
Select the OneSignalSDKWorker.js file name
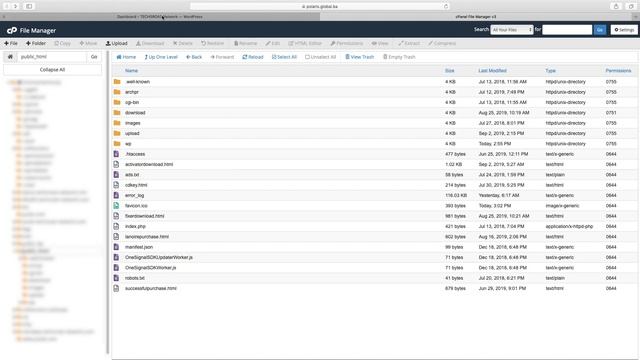pos(151,268)
